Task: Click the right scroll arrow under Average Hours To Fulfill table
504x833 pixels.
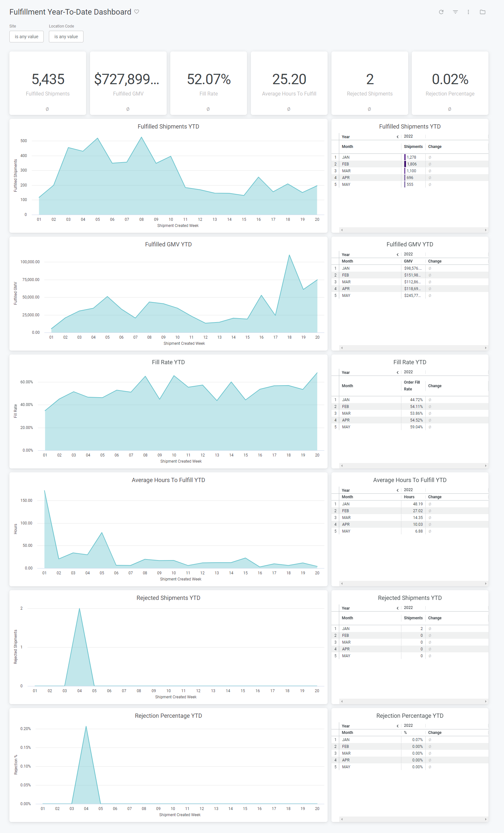Action: 486,583
